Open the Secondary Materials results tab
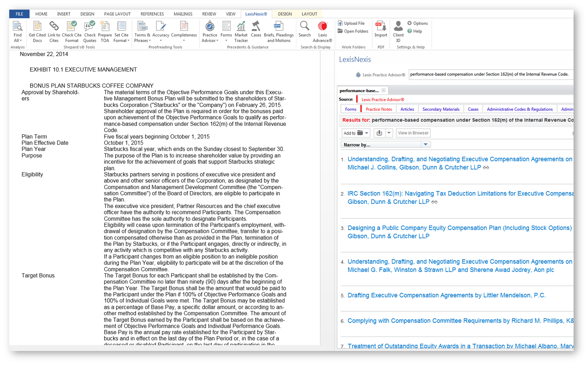The image size is (588, 365). 441,109
